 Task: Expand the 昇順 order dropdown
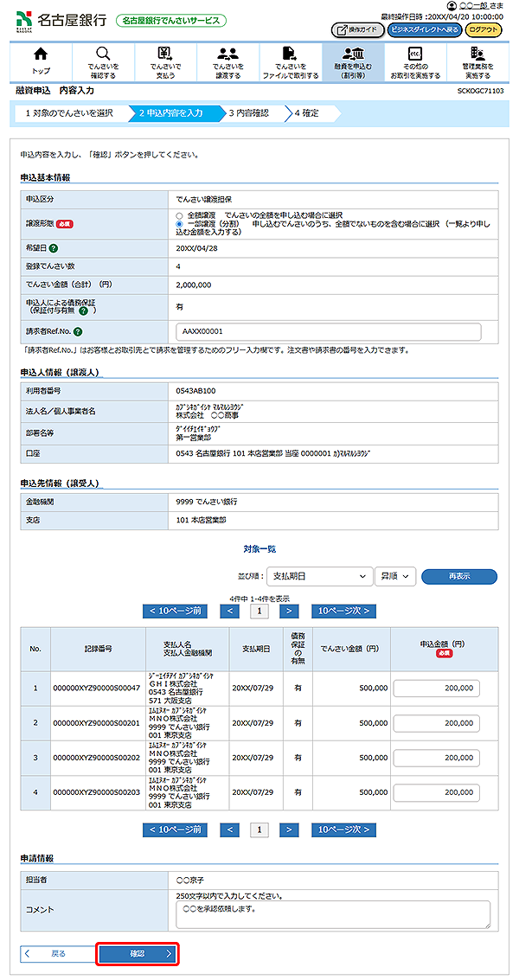point(396,576)
